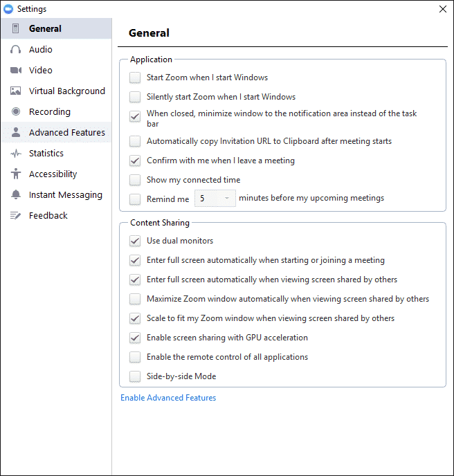Click the Statistics pulse-line icon
Viewport: 454px width, 476px height.
16,154
